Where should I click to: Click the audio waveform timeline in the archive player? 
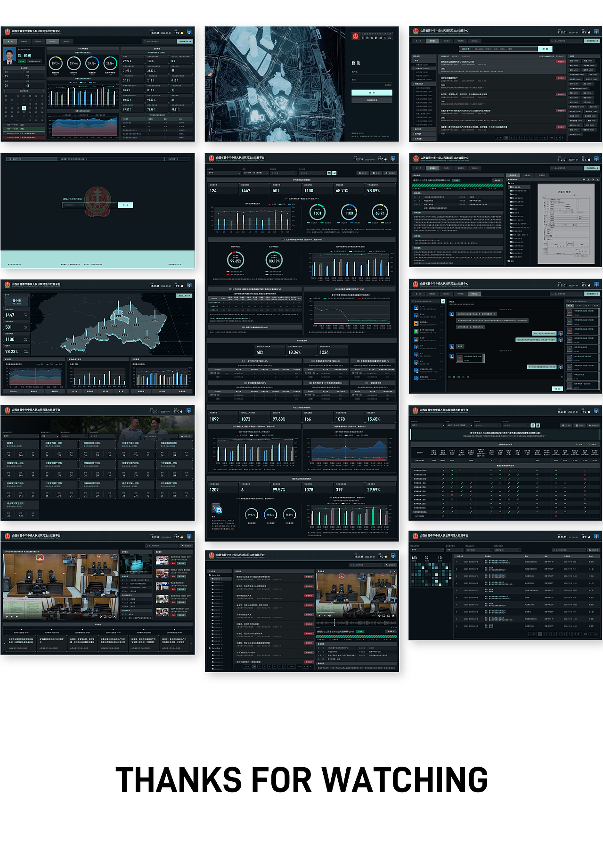tap(356, 623)
